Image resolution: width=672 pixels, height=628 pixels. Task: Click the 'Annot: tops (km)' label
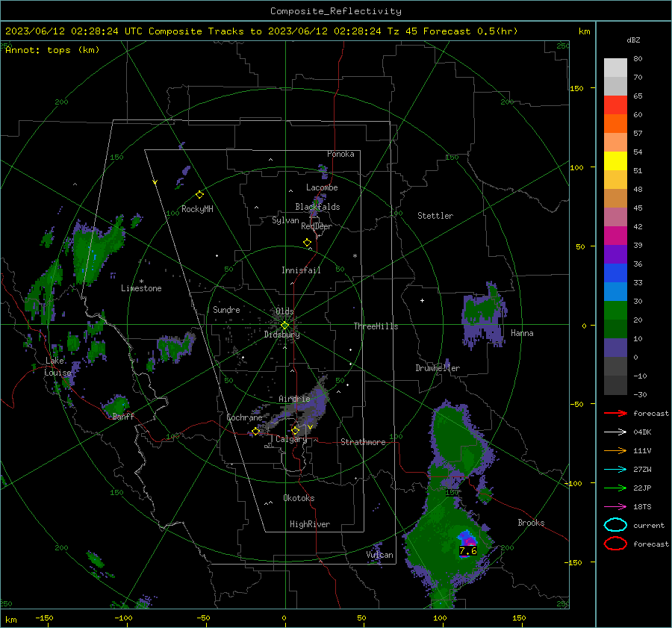[x=52, y=50]
